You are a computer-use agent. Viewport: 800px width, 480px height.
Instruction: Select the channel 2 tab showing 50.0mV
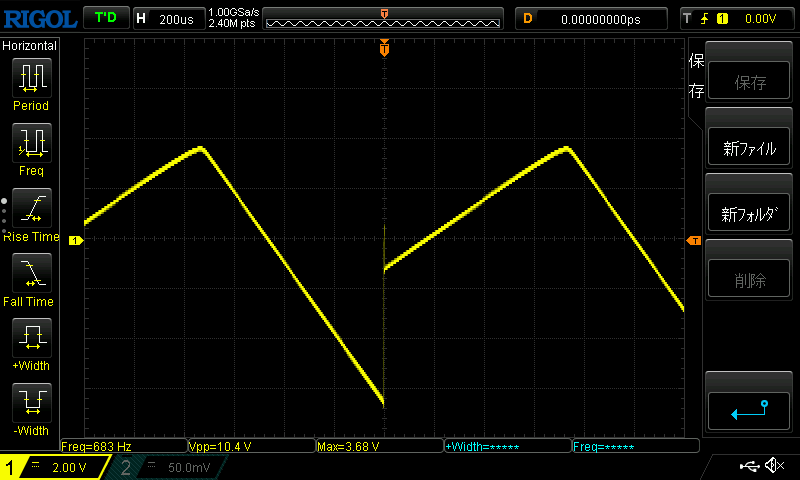point(168,467)
